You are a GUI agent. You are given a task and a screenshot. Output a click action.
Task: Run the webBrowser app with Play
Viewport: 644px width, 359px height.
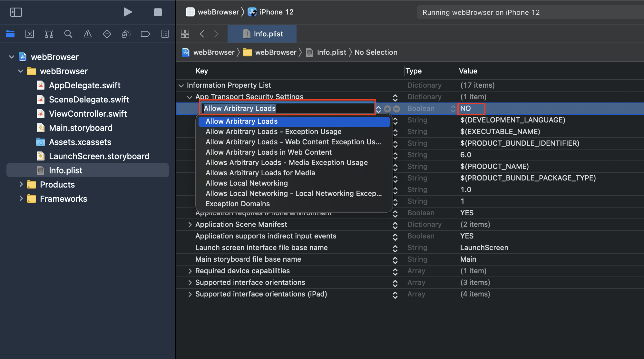pyautogui.click(x=128, y=12)
